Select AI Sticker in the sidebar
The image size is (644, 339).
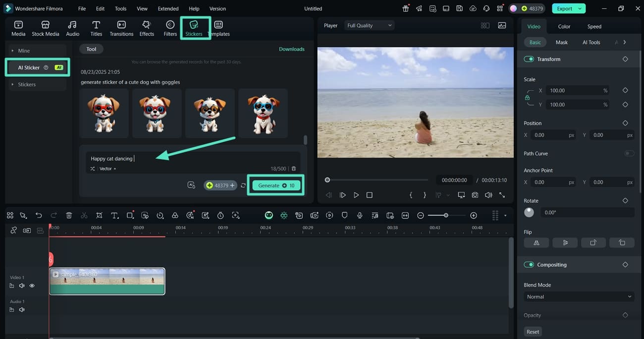point(37,67)
